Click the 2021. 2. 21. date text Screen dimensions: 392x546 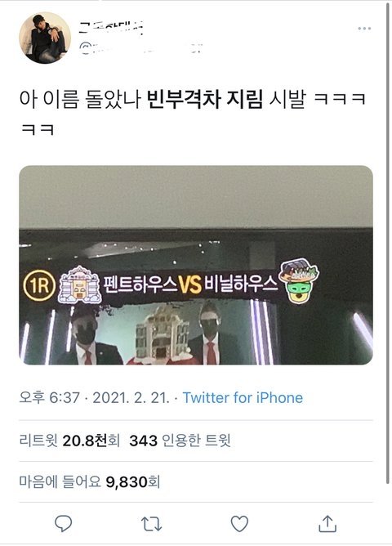coord(131,398)
